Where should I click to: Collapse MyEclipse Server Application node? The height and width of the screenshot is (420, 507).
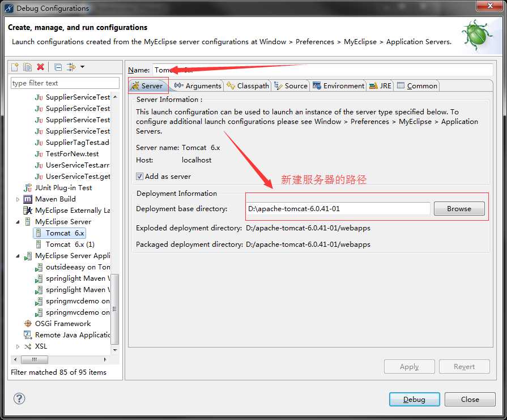(x=18, y=256)
